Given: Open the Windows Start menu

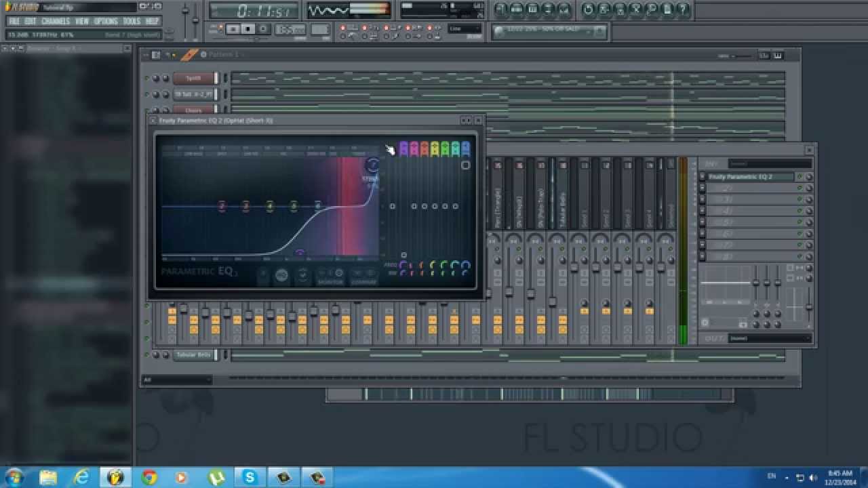Looking at the screenshot, I should 14,477.
